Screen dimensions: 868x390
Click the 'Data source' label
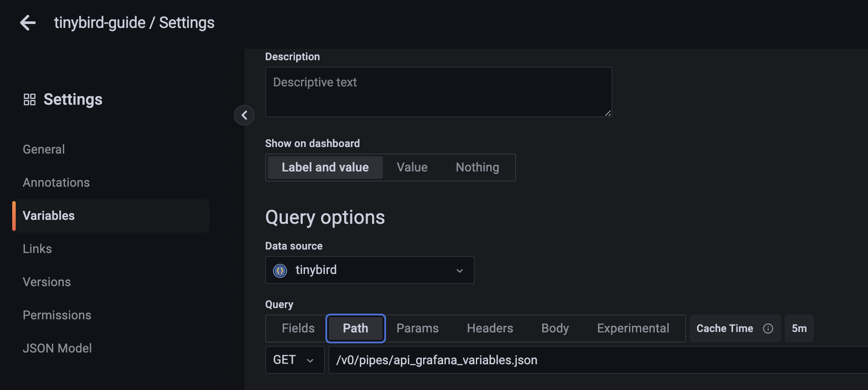pyautogui.click(x=294, y=246)
